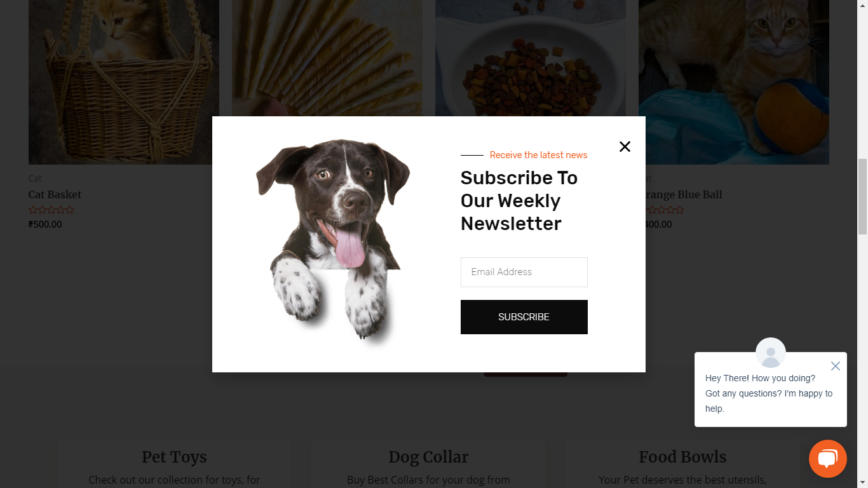Screen dimensions: 868x488
Task: Click the Cat category label
Action: 35,179
